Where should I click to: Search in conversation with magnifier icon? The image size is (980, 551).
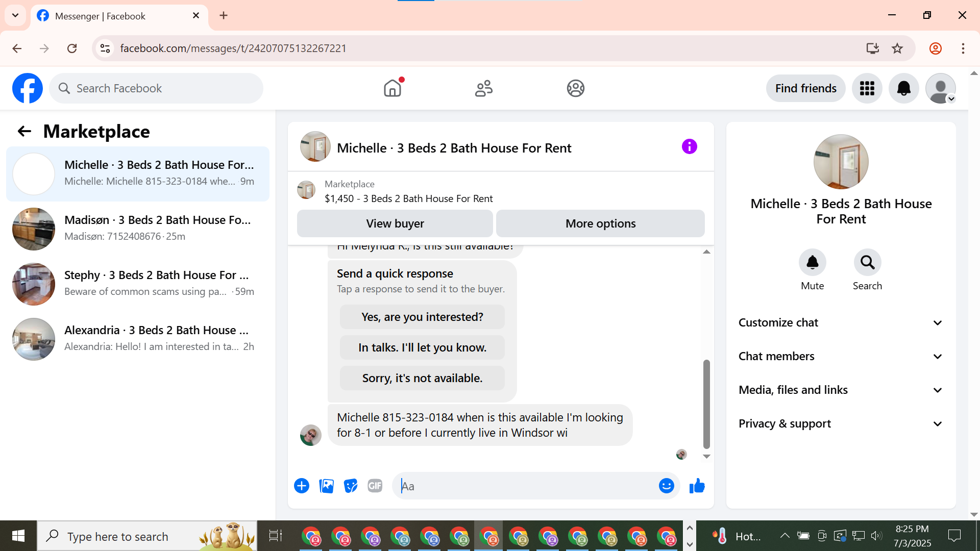[x=867, y=263]
